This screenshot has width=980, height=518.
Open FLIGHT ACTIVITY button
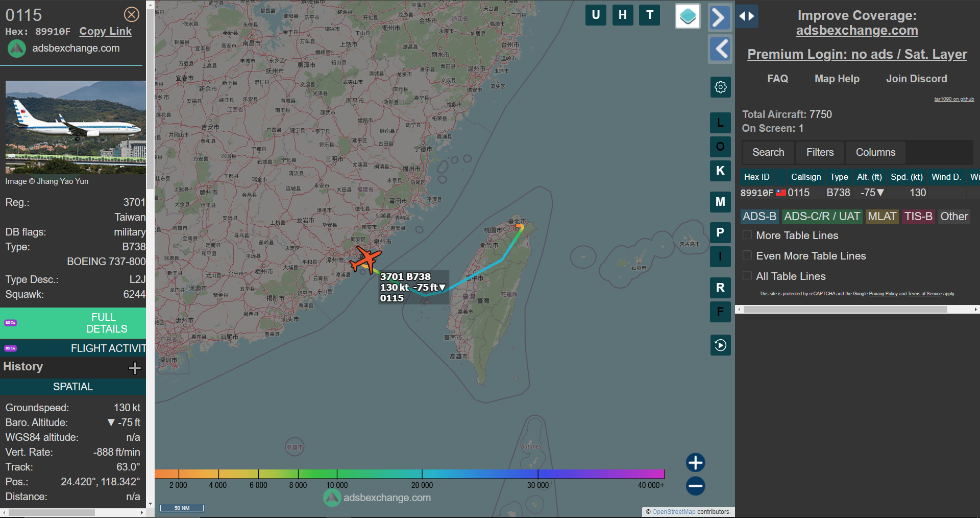pyautogui.click(x=73, y=348)
